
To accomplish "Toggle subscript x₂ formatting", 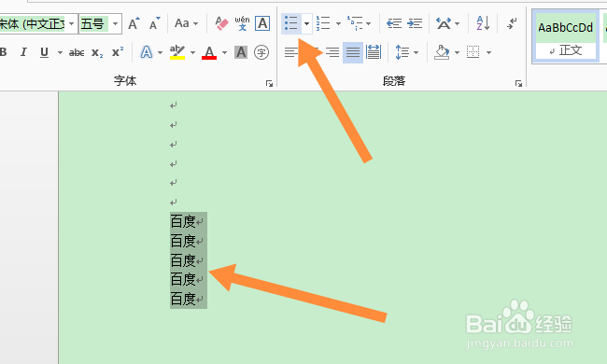I will pyautogui.click(x=97, y=52).
